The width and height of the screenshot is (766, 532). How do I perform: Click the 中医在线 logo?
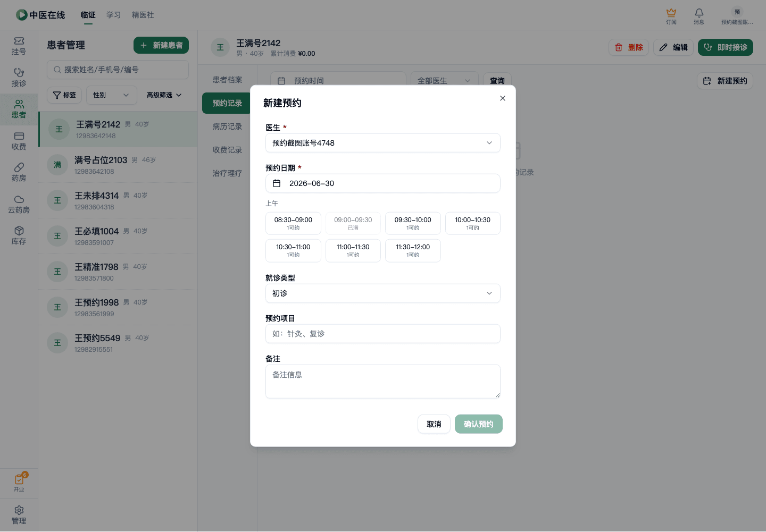(40, 15)
